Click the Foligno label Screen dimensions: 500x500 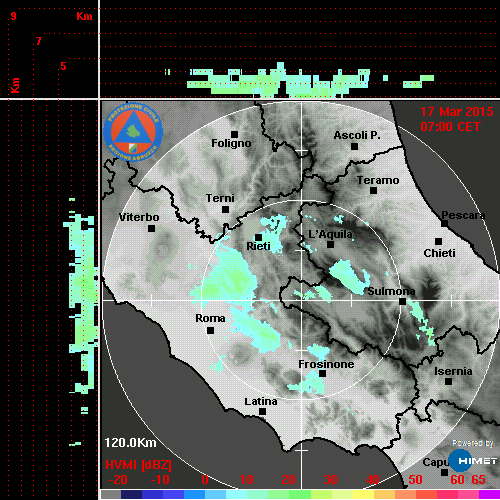231,144
